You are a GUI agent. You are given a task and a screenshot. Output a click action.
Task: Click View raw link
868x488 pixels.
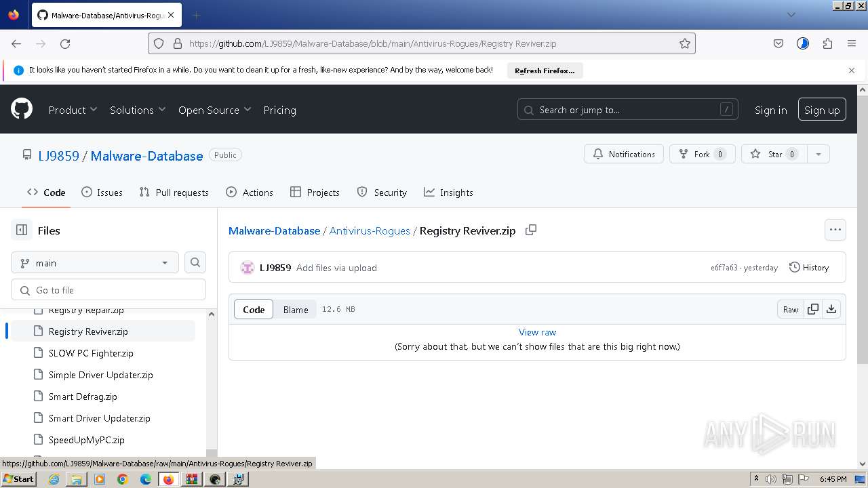point(537,332)
